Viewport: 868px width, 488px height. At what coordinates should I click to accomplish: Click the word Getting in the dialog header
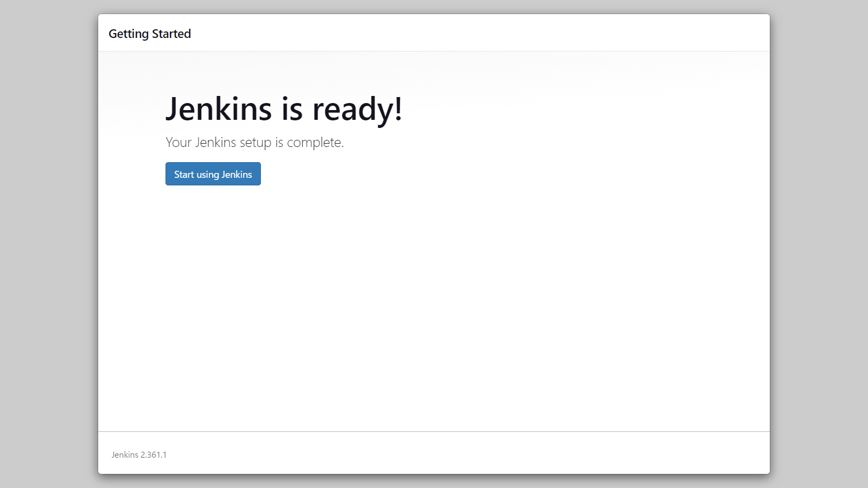point(129,34)
